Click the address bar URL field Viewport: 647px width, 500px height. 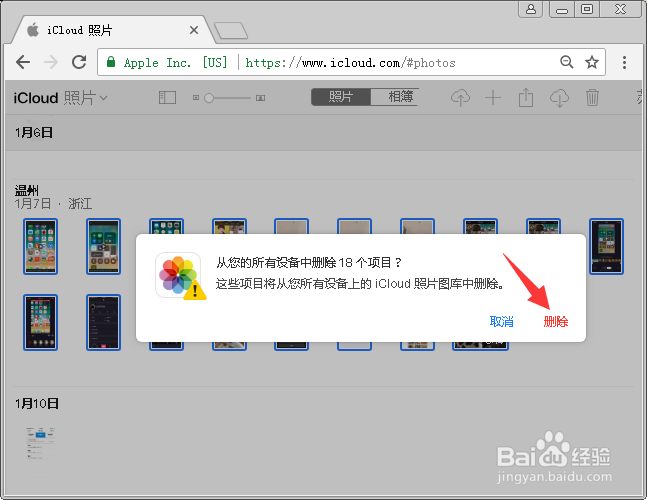coord(351,62)
